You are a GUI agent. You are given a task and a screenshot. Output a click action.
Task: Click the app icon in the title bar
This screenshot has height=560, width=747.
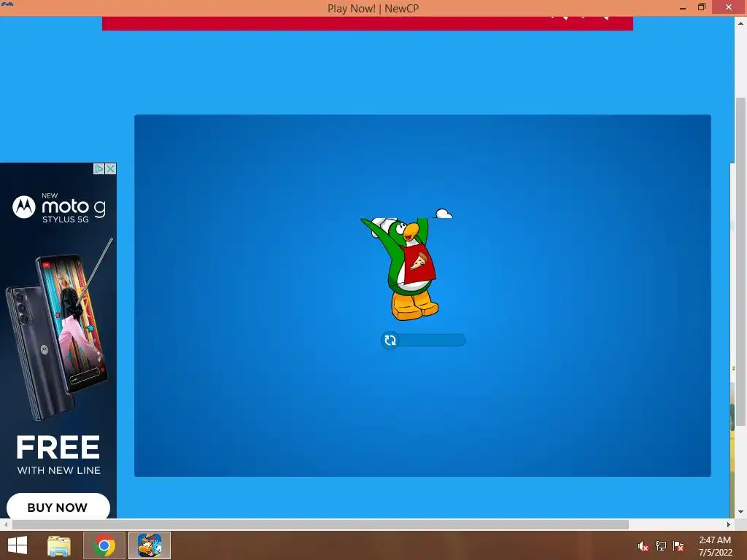[x=7, y=6]
